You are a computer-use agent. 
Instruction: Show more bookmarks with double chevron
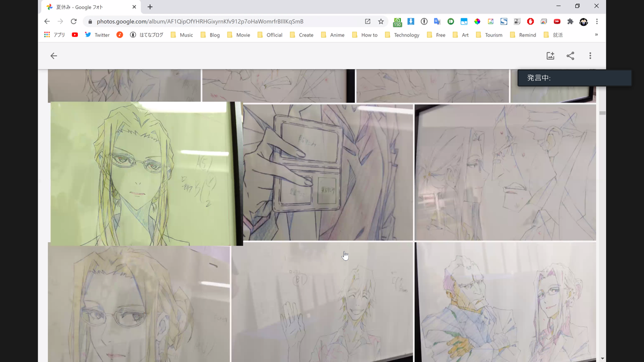596,35
